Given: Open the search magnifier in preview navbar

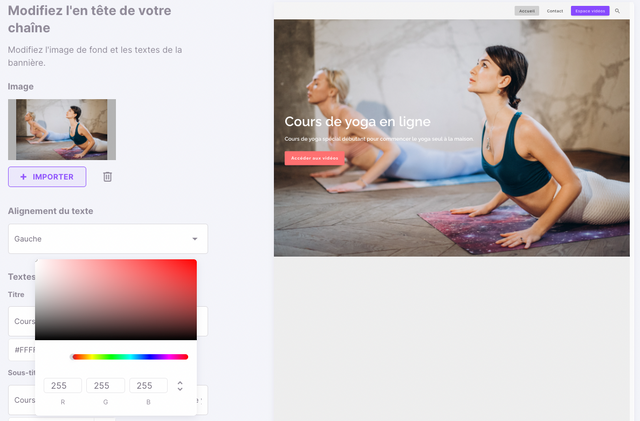Looking at the screenshot, I should (617, 11).
